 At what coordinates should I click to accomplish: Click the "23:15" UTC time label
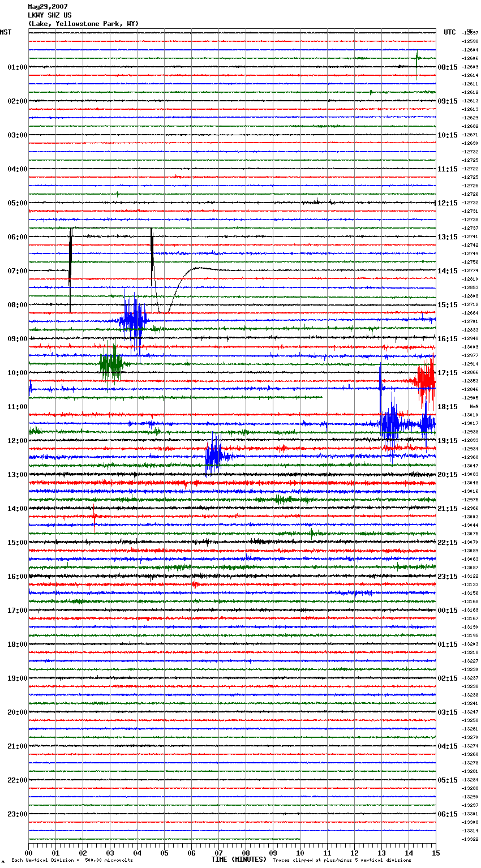tap(448, 577)
